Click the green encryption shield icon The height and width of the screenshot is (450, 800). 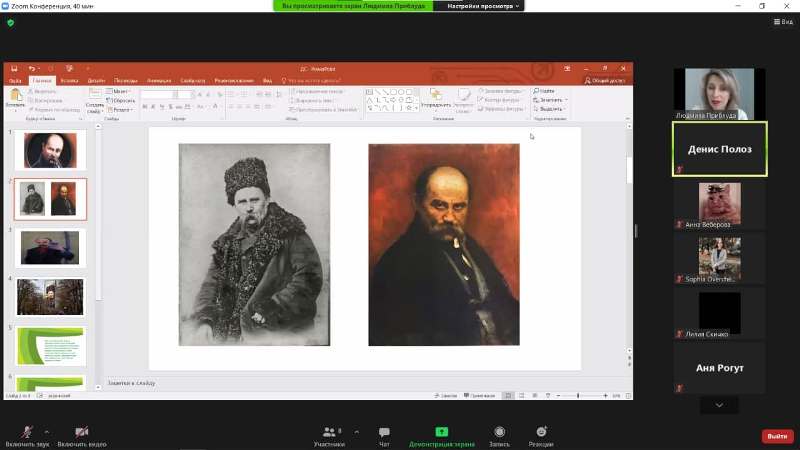pyautogui.click(x=11, y=22)
